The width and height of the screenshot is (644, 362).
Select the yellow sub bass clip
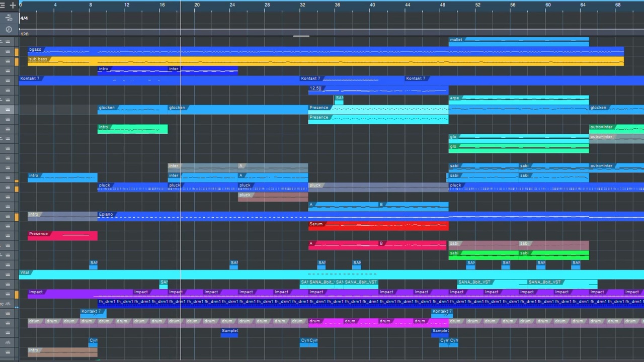tap(326, 61)
